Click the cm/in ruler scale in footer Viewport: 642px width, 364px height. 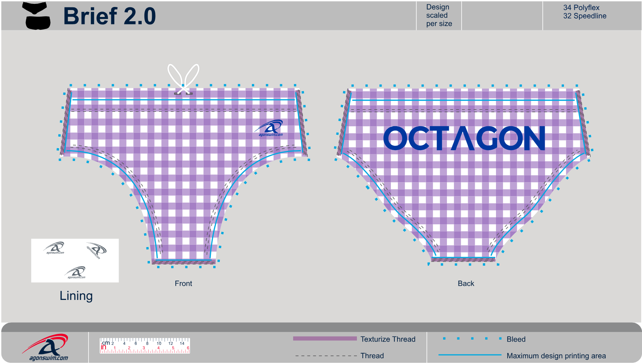click(145, 346)
